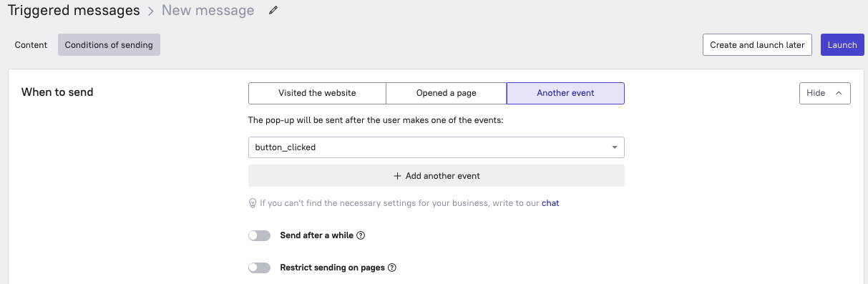Click the When to send heading
This screenshot has height=284, width=868.
tap(57, 92)
